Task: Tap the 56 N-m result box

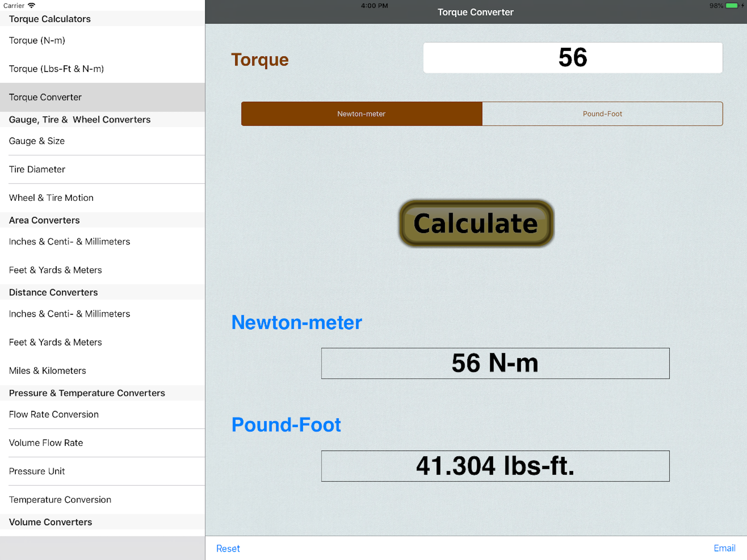Action: [x=495, y=363]
